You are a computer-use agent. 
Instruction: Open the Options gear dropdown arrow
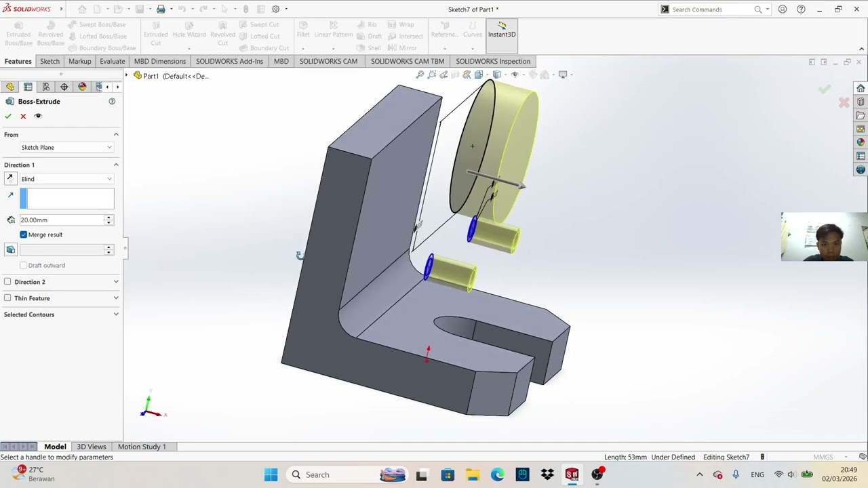[286, 9]
